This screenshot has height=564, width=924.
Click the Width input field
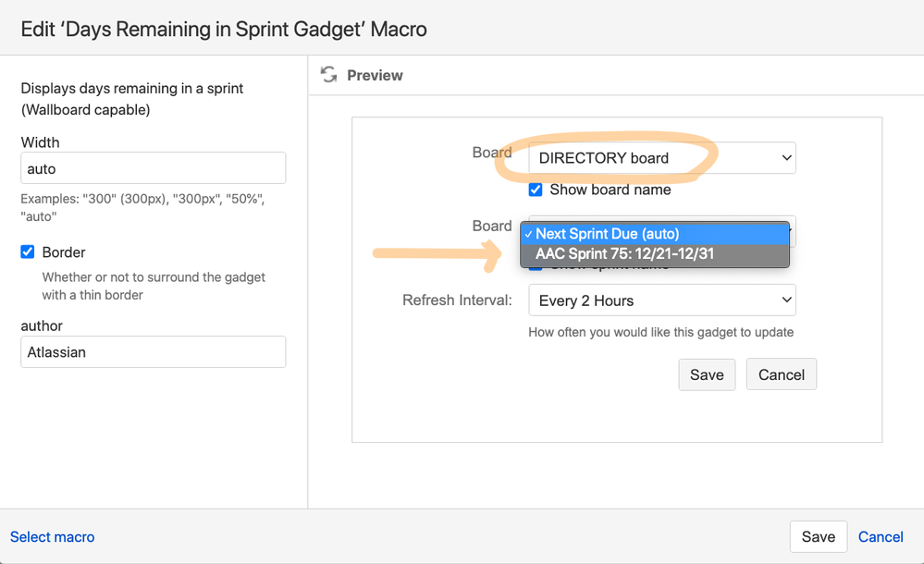click(x=154, y=168)
